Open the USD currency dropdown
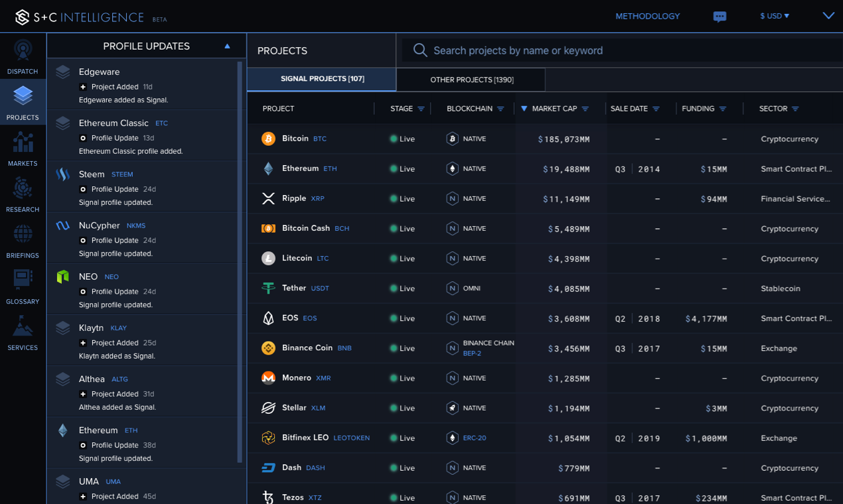843x504 pixels. [x=775, y=16]
